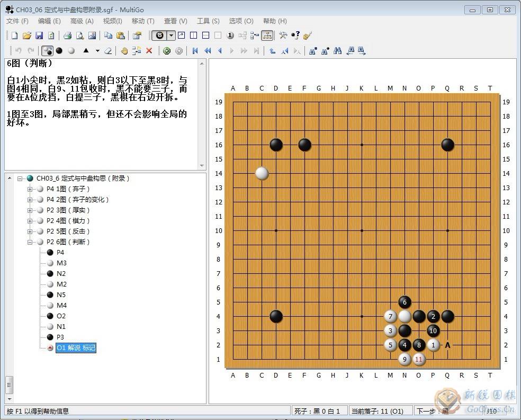This screenshot has height=420, width=521.
Task: Open dropdown arrow beside number 8 stone
Action: point(171,35)
